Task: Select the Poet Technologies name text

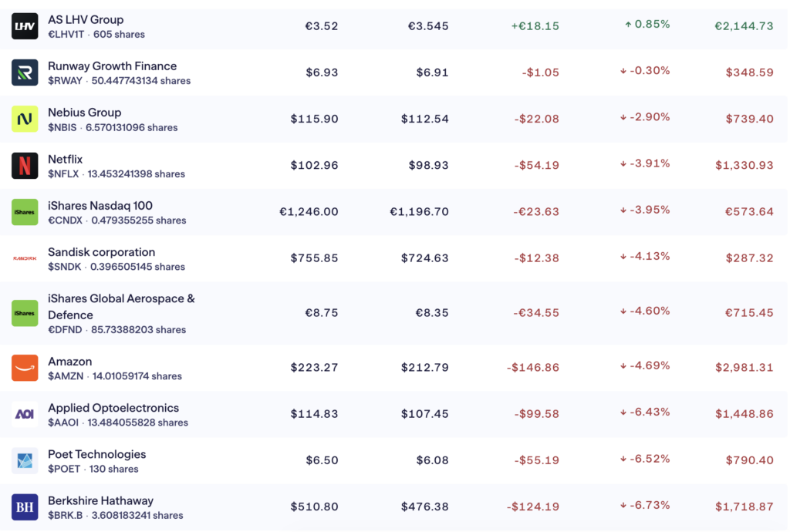Action: tap(96, 455)
